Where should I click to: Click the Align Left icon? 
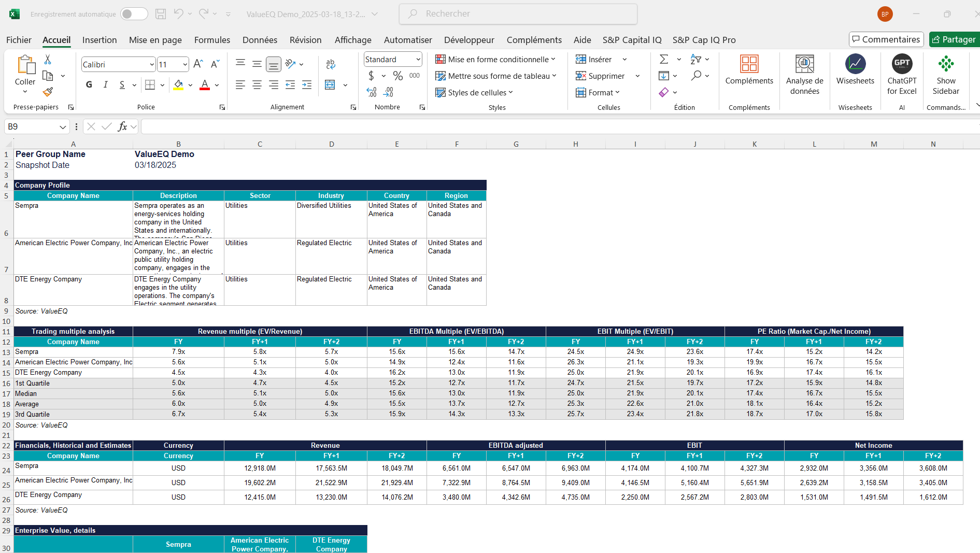[240, 84]
